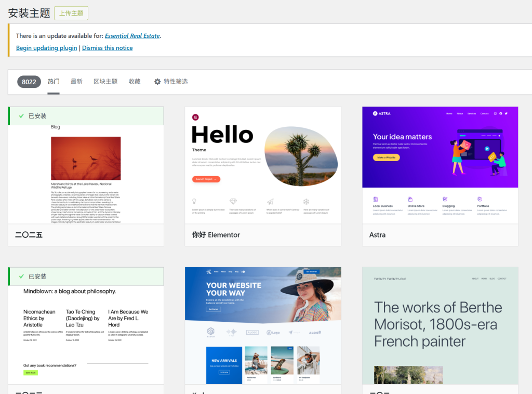532x394 pixels.
Task: Click the checkmark above Mindblown theme preview
Action: coord(21,276)
